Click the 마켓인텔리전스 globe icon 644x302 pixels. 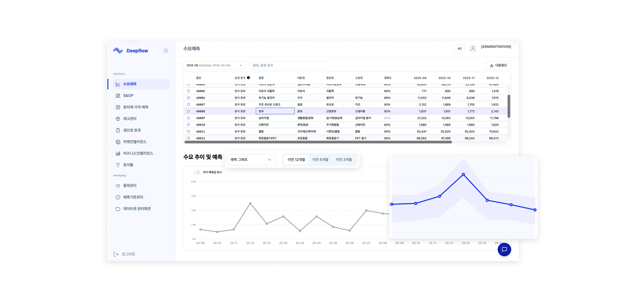pyautogui.click(x=118, y=142)
